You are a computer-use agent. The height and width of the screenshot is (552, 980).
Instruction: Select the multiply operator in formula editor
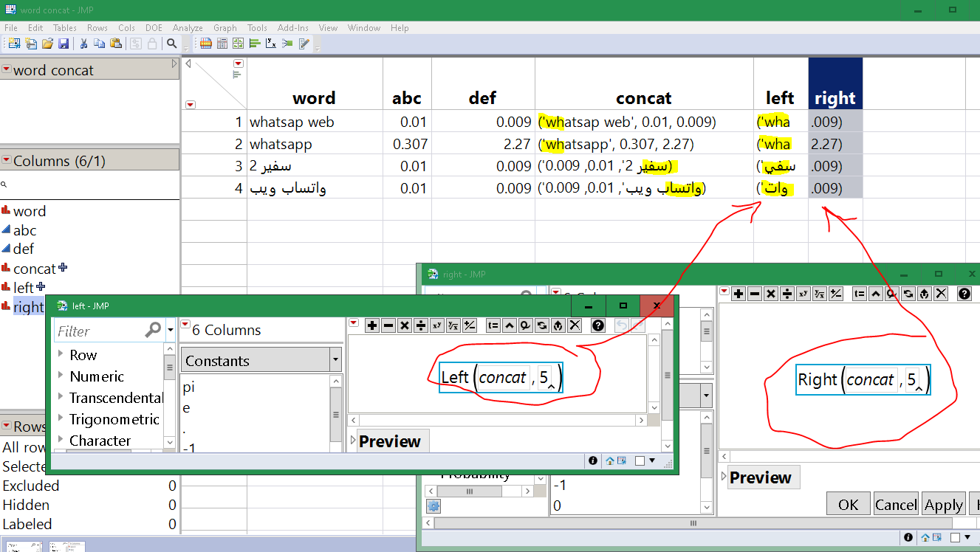[405, 325]
